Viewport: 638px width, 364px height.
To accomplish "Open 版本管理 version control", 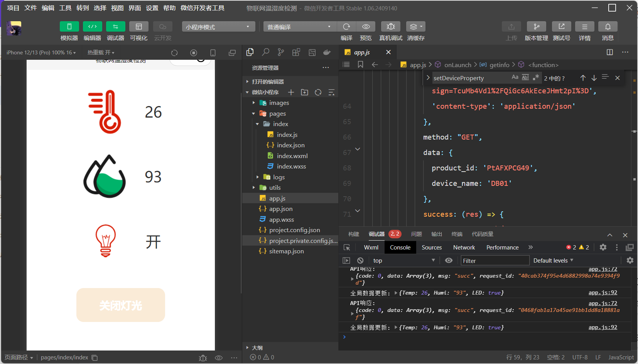I will (537, 27).
